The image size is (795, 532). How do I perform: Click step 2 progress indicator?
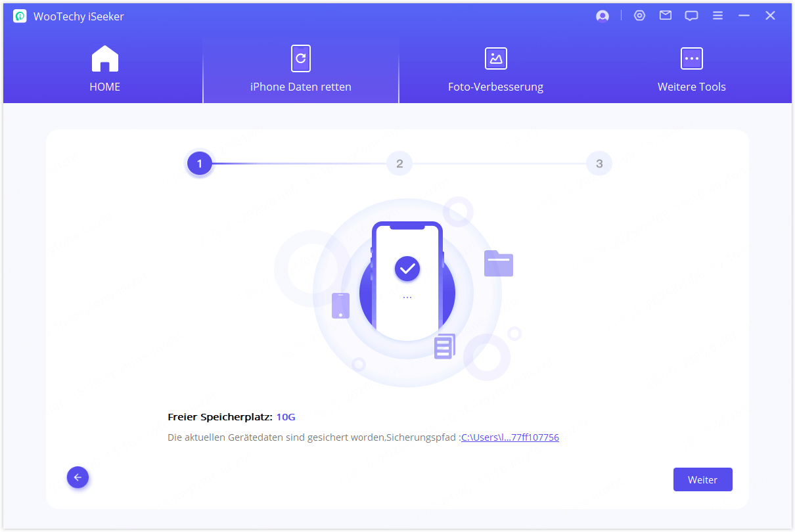click(x=399, y=163)
